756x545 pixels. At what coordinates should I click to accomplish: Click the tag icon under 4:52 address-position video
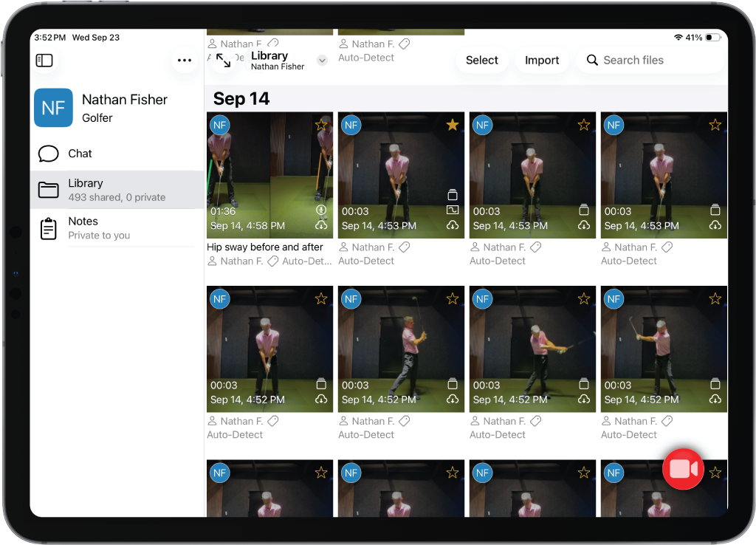click(273, 421)
